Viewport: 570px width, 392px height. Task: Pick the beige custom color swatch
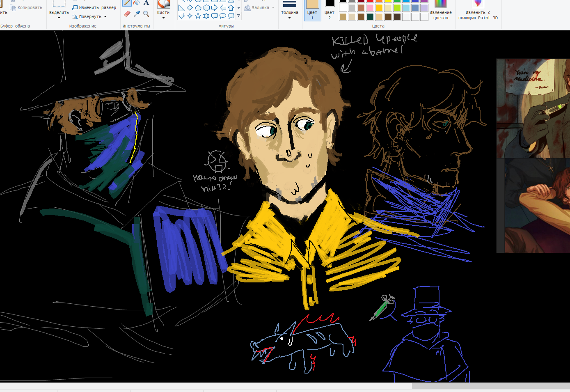pos(352,17)
